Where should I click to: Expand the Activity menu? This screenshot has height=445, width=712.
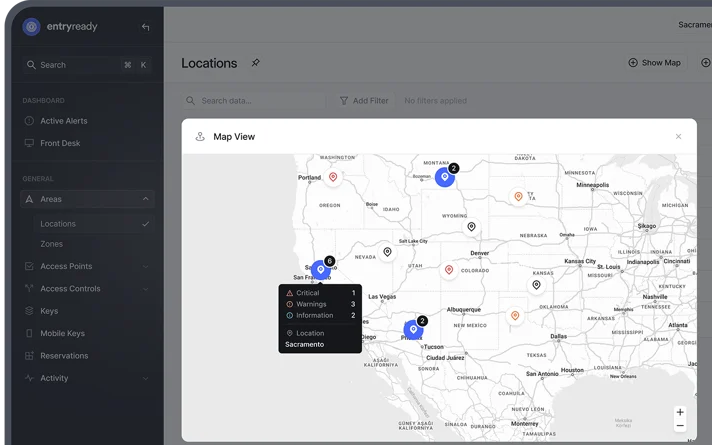[x=145, y=378]
